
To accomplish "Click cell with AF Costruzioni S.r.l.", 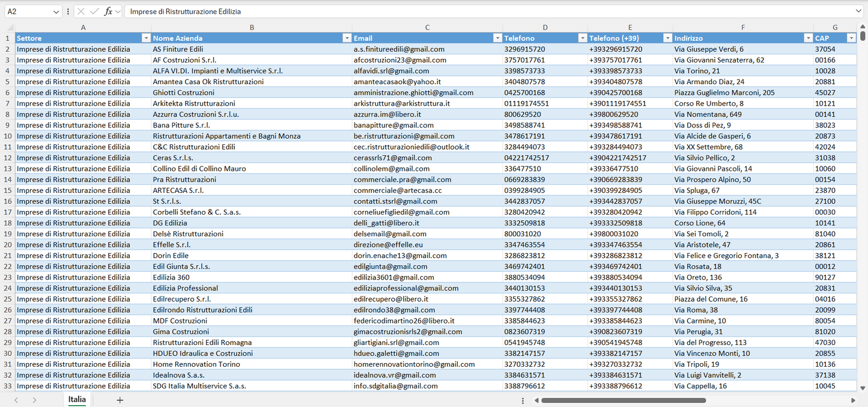I will pos(184,60).
